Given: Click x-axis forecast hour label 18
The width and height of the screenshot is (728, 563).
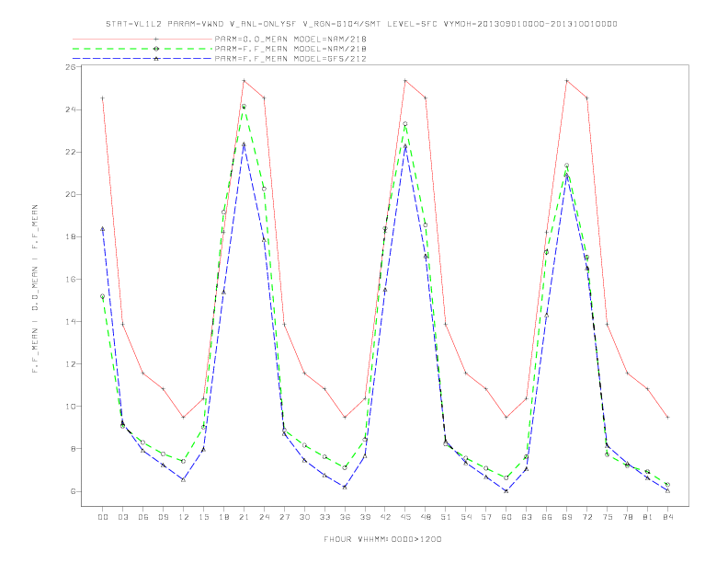Looking at the screenshot, I should click(223, 517).
